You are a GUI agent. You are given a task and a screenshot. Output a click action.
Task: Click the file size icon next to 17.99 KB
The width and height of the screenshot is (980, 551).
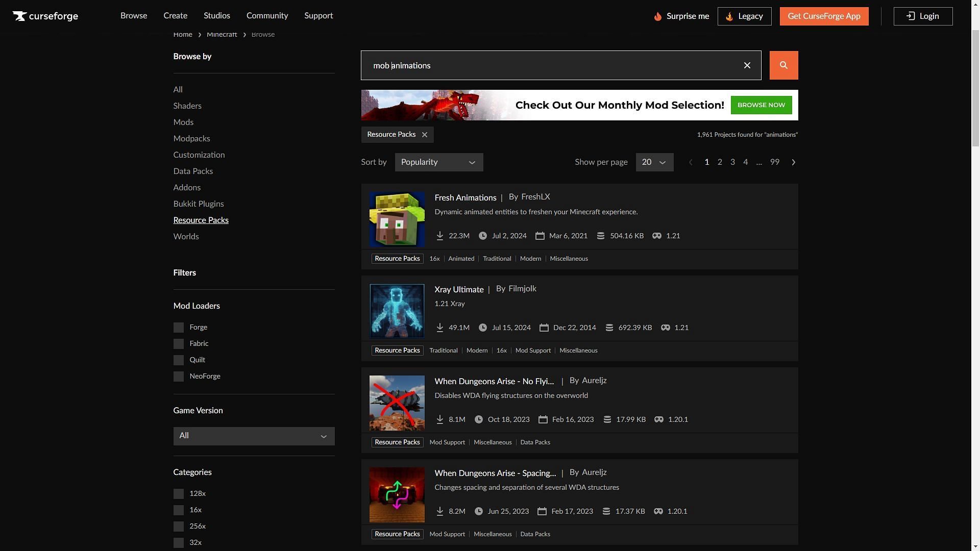pyautogui.click(x=607, y=419)
